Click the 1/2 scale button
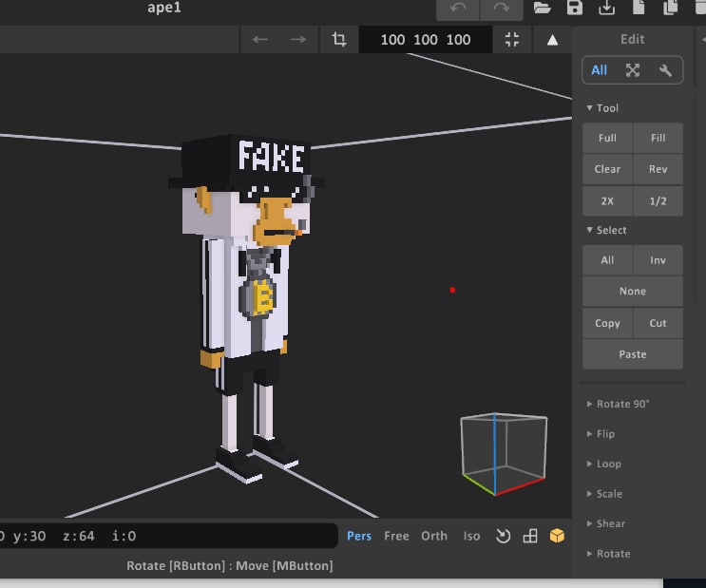 click(658, 201)
